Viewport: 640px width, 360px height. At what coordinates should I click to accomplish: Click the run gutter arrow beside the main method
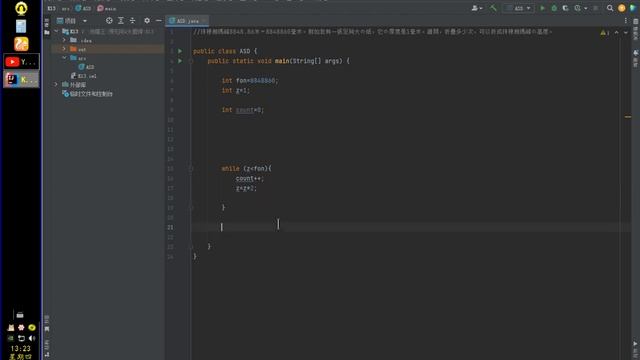(x=180, y=61)
